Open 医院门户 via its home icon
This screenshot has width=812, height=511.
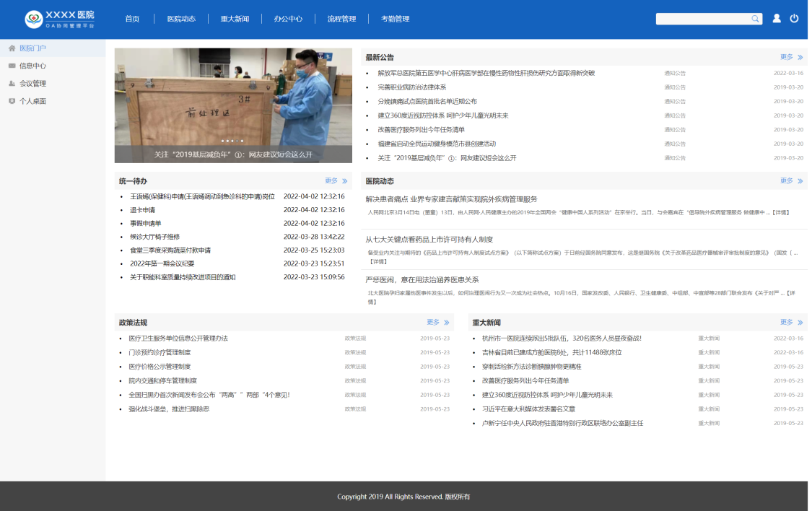12,48
